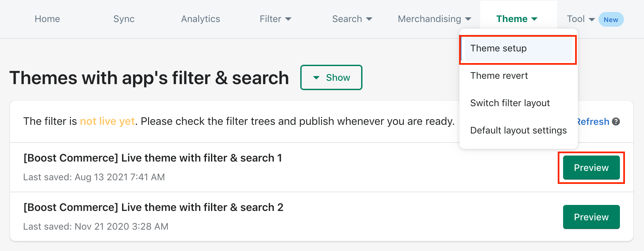Click the New badge beside Tool
644x251 pixels.
click(x=611, y=19)
